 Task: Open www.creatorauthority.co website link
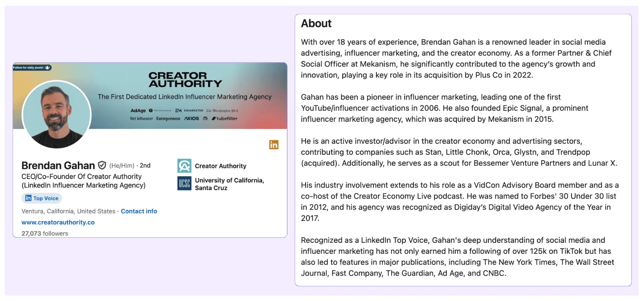58,223
